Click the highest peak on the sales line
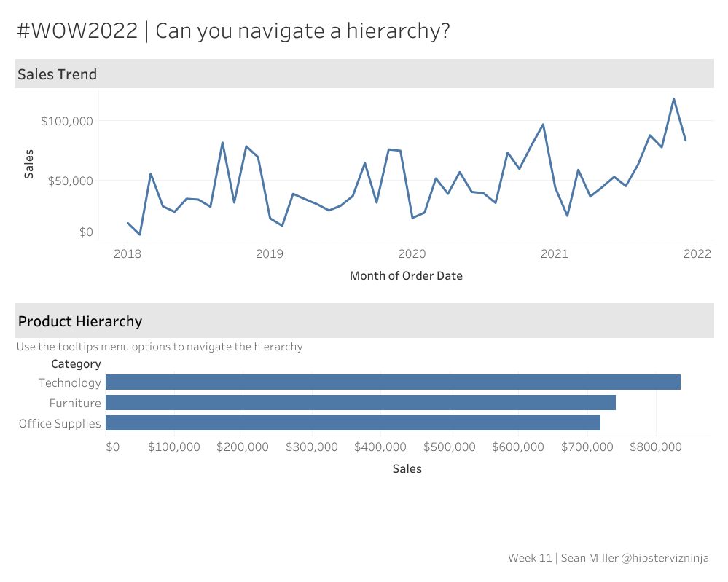 pyautogui.click(x=673, y=99)
